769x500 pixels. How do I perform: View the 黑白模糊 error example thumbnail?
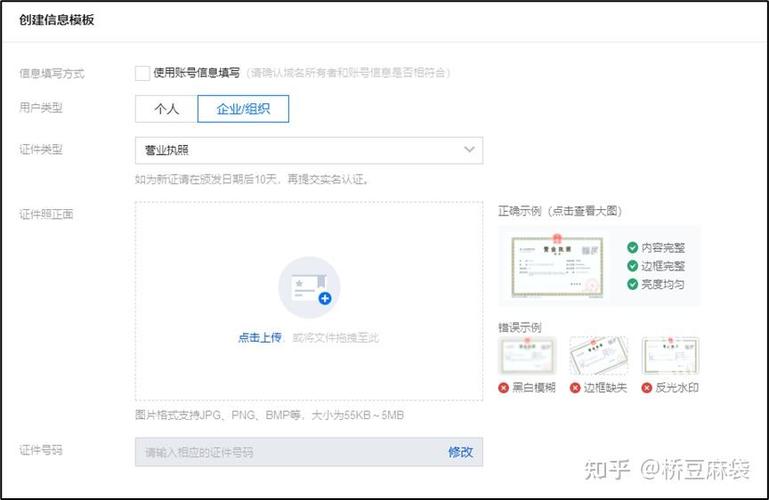point(526,356)
